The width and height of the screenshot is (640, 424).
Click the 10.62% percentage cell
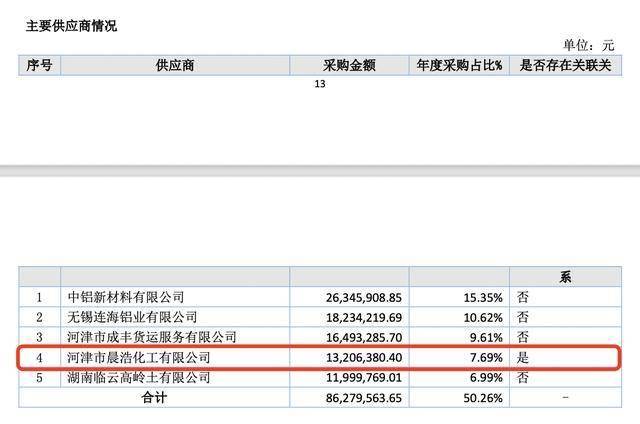(480, 317)
